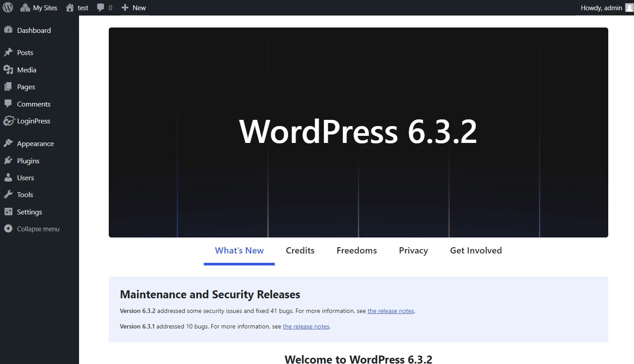Click the bold Version 6.3.1 text
Viewport: 634px width, 364px height.
pos(137,326)
